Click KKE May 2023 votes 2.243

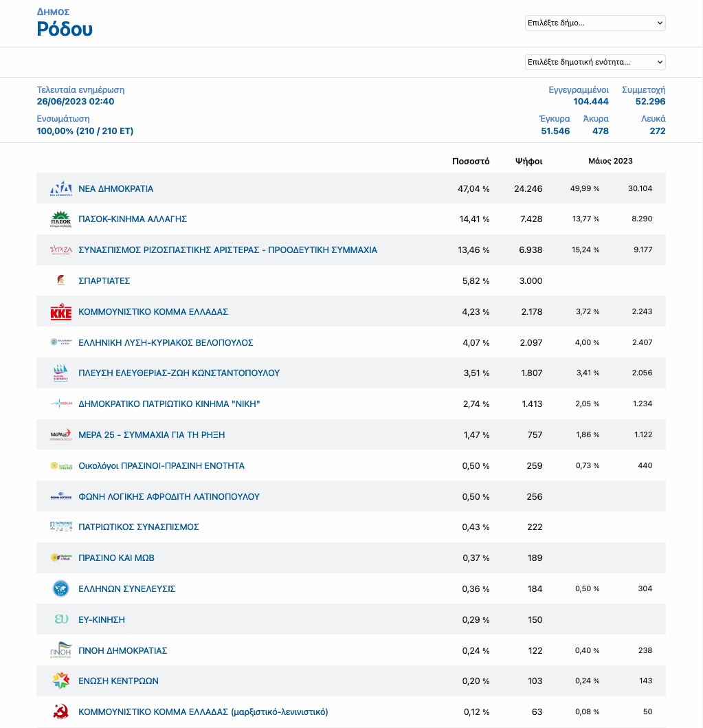tap(642, 311)
